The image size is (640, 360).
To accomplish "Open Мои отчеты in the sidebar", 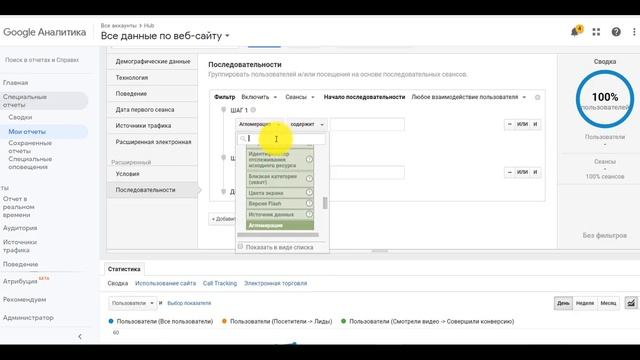I will coord(27,131).
